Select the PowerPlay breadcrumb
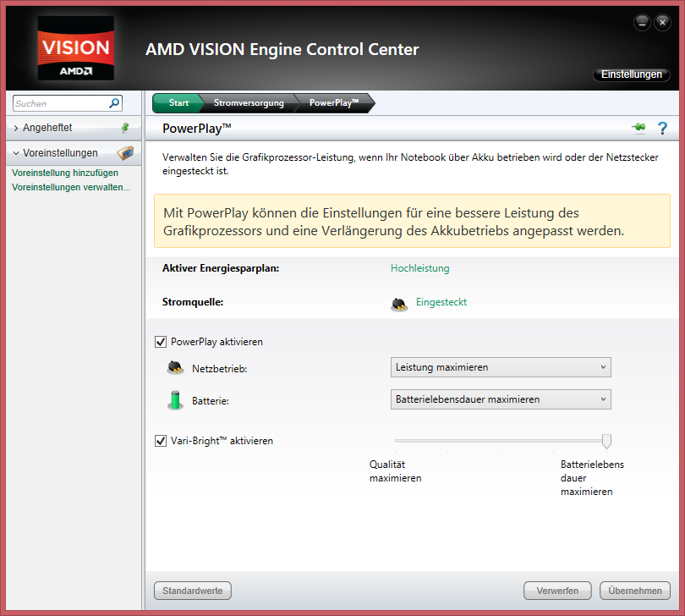 click(334, 103)
